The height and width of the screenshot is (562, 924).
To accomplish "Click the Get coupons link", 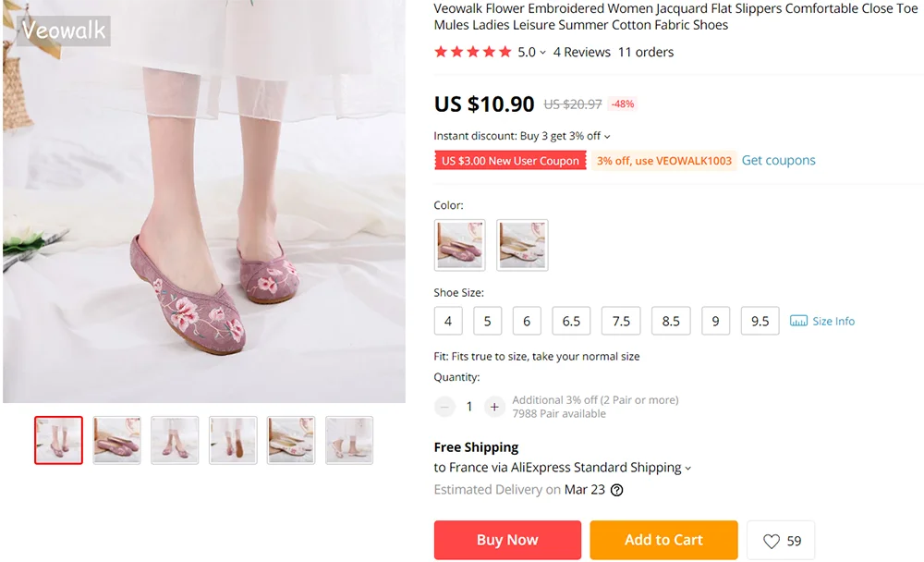I will (x=778, y=160).
